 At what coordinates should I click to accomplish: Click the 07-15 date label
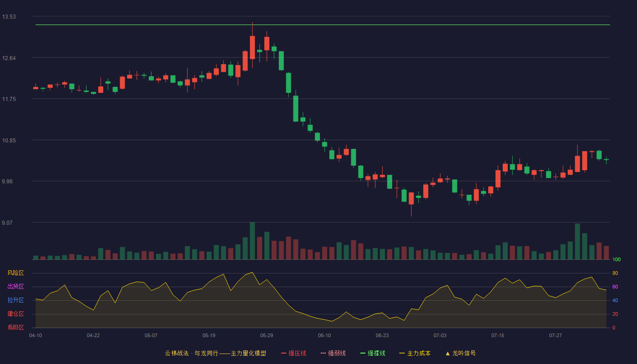pyautogui.click(x=498, y=335)
